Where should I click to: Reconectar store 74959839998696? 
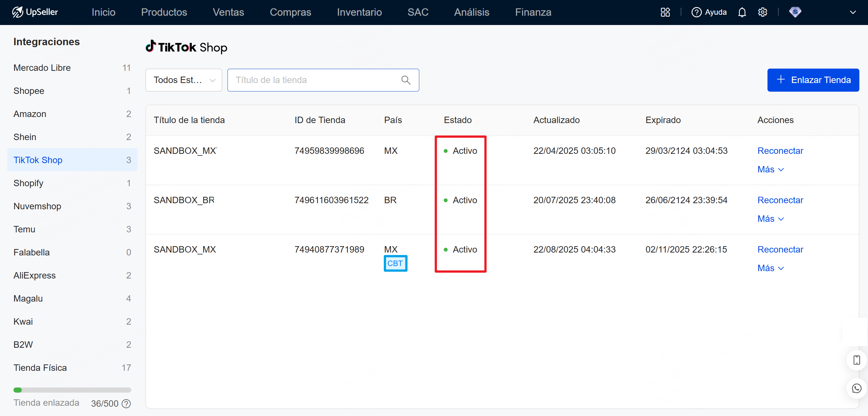(780, 151)
